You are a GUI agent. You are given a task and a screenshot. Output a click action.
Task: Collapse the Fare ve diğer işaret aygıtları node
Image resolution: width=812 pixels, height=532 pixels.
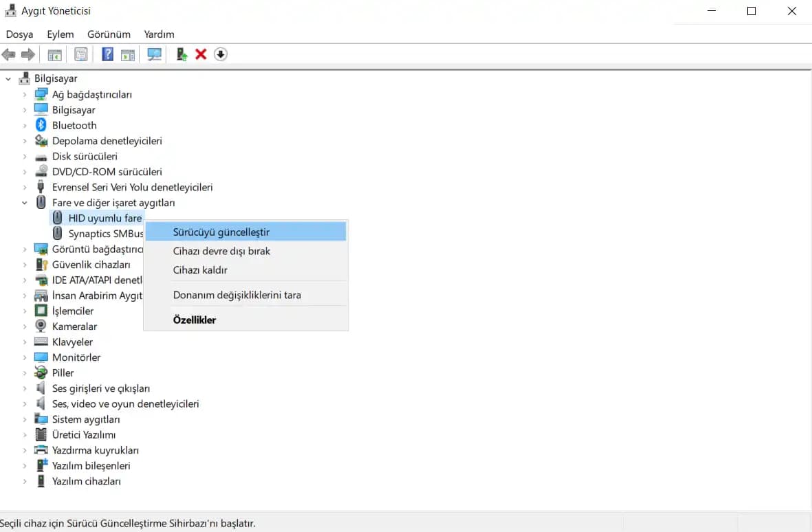[x=25, y=203]
